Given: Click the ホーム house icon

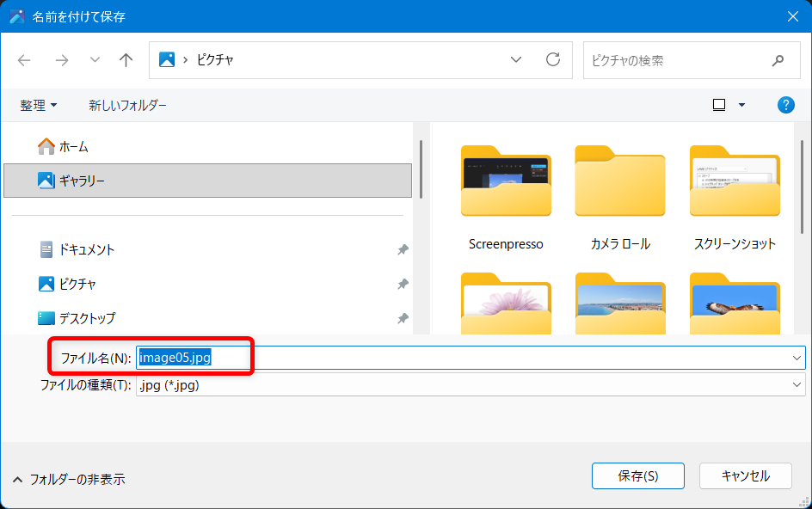Looking at the screenshot, I should 46,146.
